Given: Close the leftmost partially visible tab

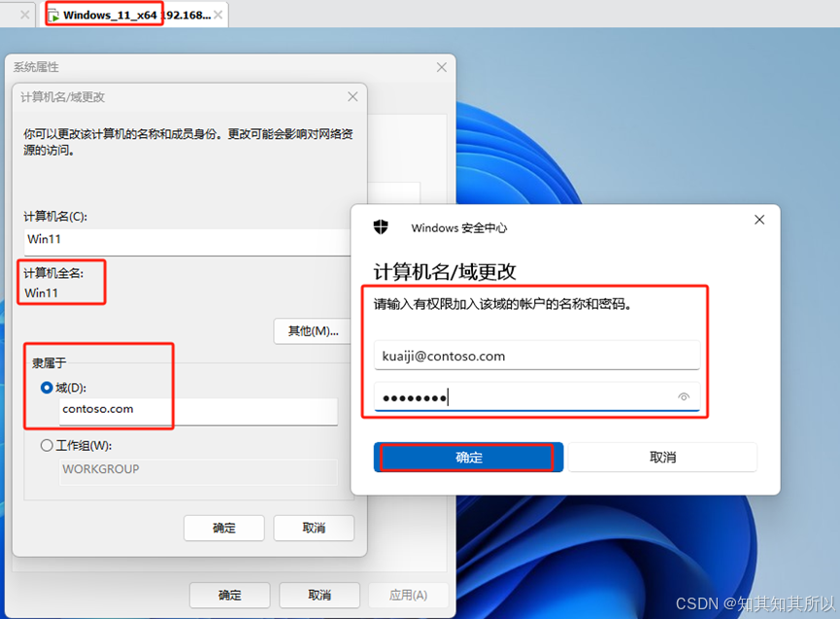Looking at the screenshot, I should [x=24, y=15].
